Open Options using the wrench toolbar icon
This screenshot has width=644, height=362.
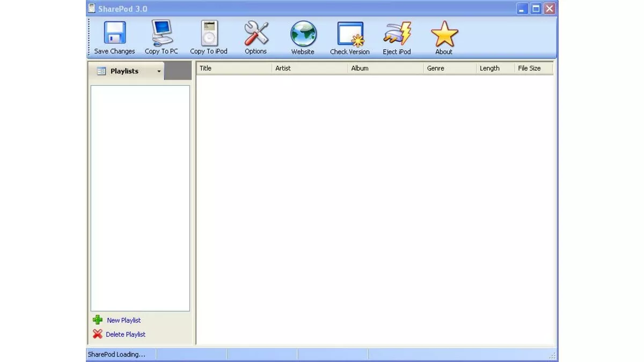coord(255,33)
